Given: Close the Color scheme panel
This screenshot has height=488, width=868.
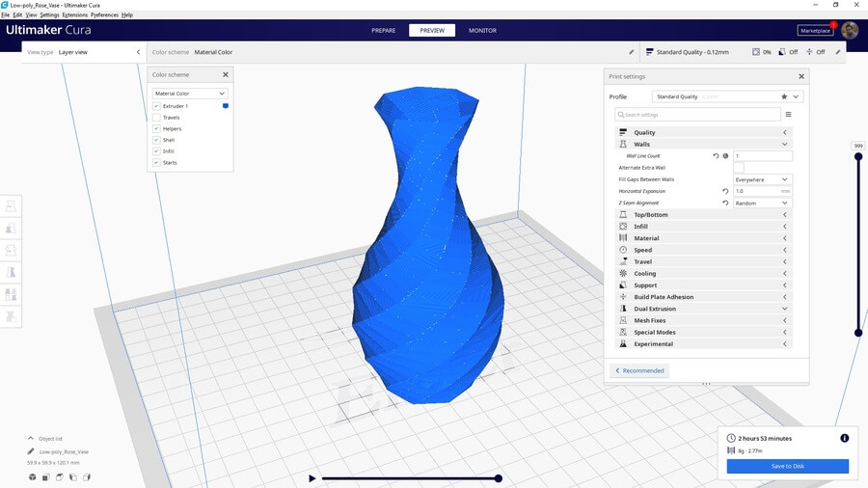Looking at the screenshot, I should tap(226, 74).
